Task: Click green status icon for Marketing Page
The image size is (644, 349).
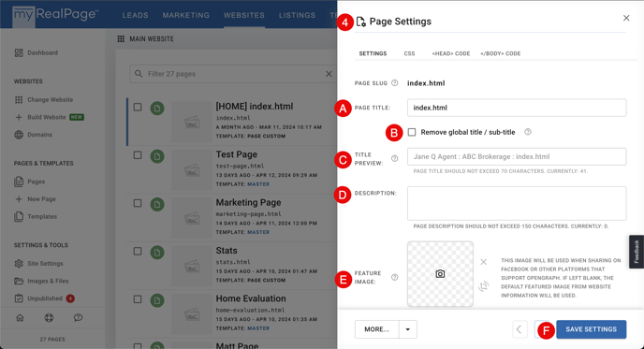Action: pyautogui.click(x=157, y=205)
